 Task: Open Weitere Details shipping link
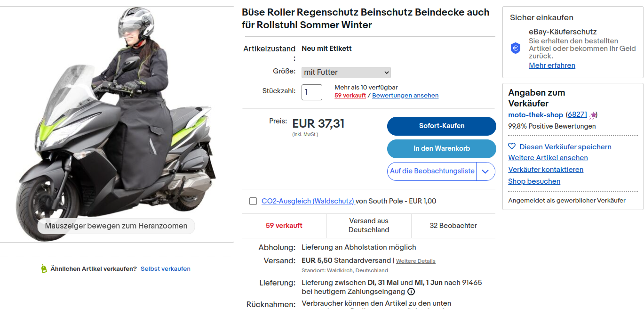(x=415, y=261)
